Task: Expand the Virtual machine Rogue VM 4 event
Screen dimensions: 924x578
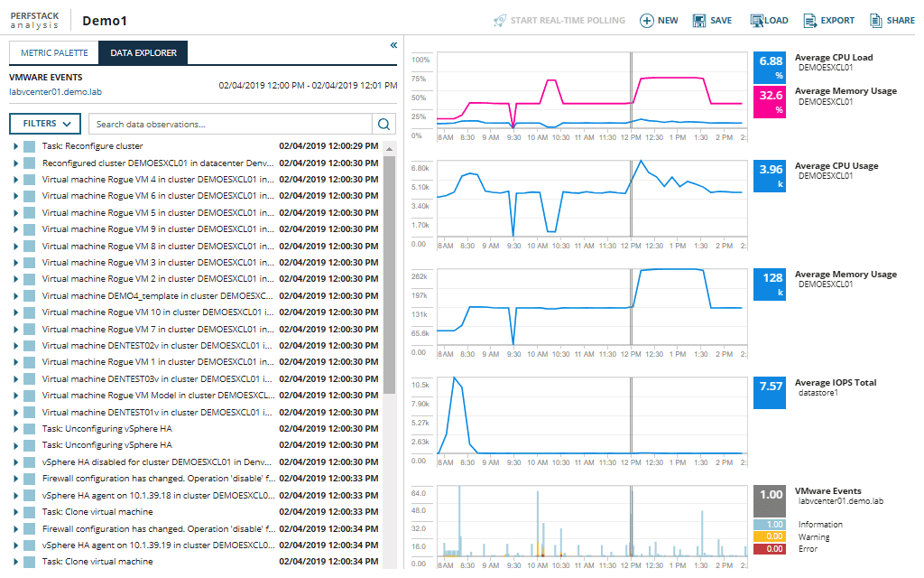Action: coord(16,180)
